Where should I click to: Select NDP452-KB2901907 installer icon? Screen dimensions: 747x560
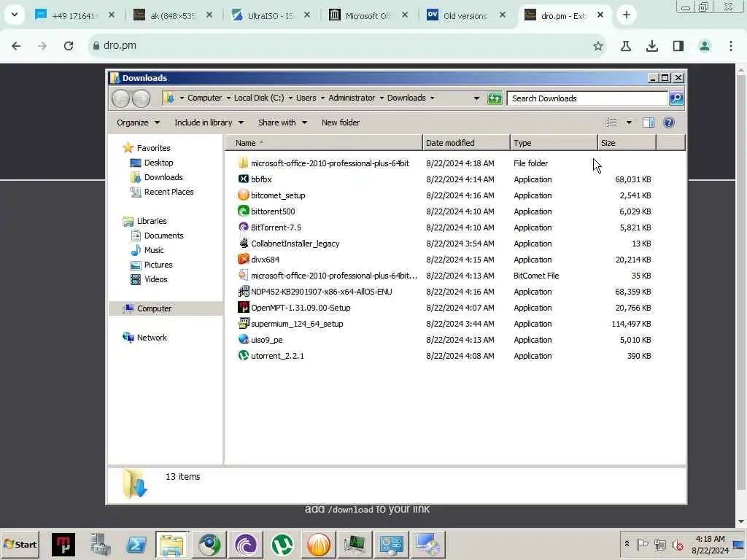click(x=244, y=292)
